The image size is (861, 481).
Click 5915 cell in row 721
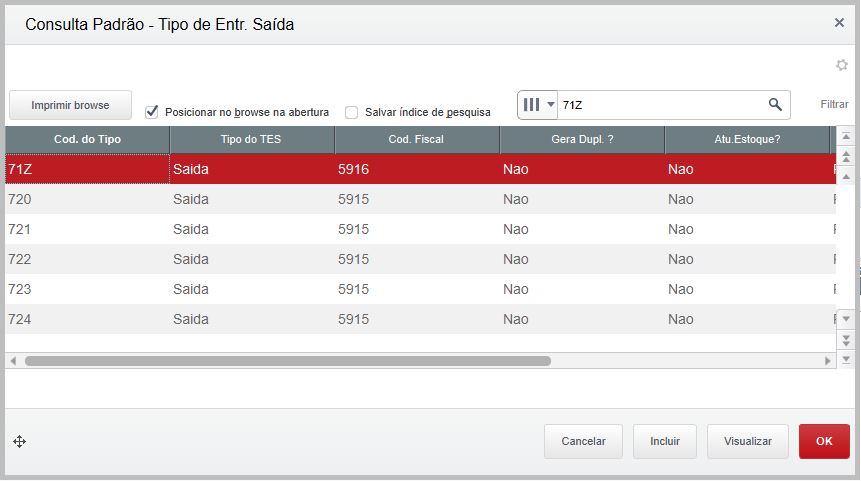point(417,229)
